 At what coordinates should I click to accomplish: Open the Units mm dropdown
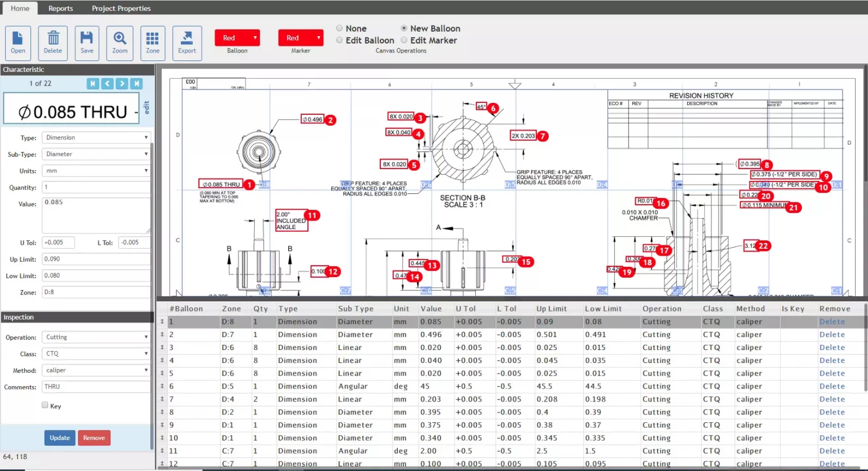point(96,171)
